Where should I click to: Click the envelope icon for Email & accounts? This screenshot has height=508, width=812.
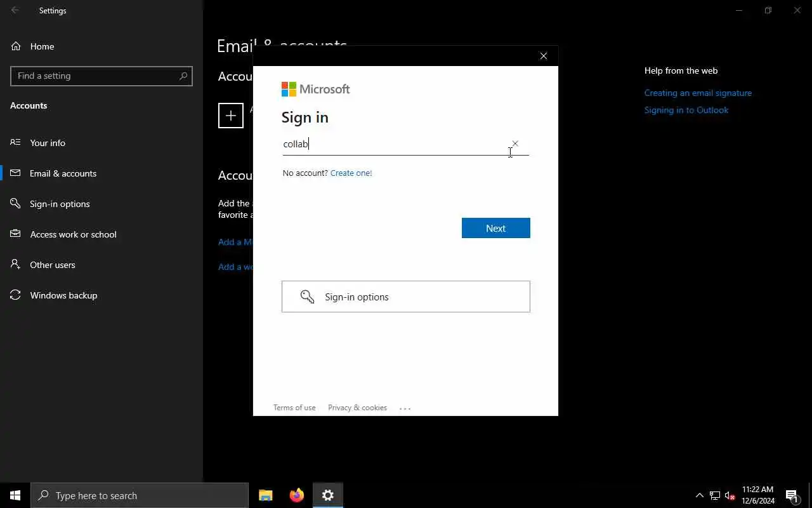pos(15,173)
